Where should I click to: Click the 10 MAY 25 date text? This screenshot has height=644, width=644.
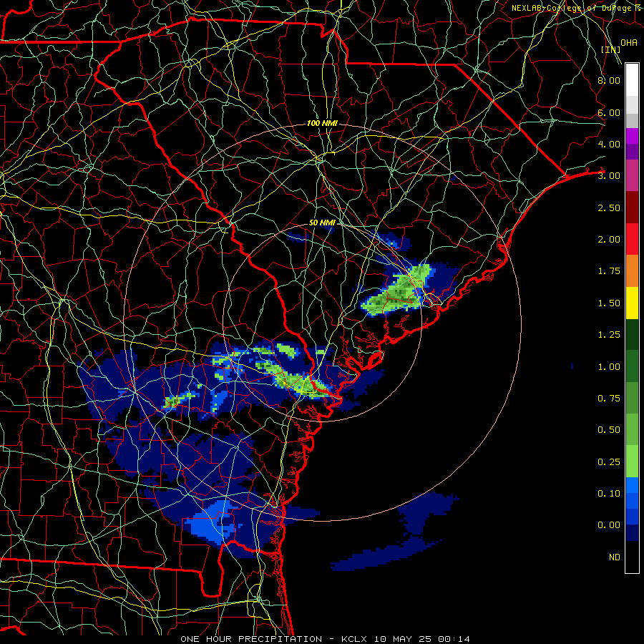403,639
